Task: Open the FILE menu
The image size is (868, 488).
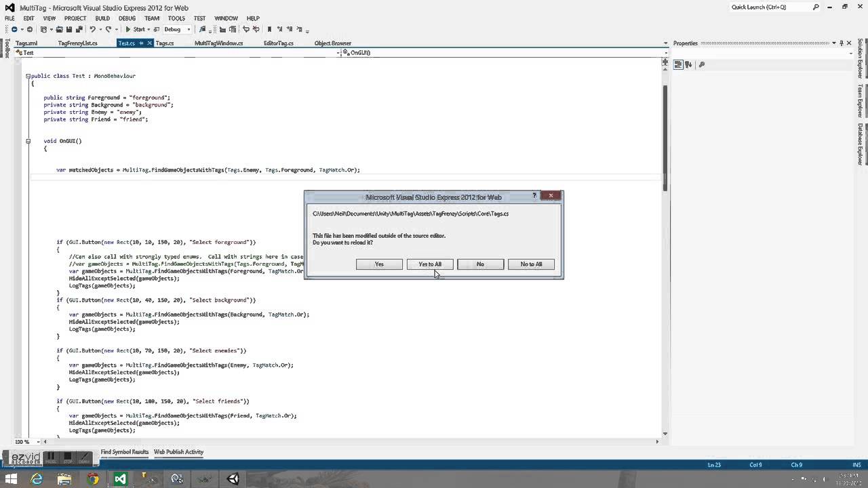Action: click(x=9, y=18)
